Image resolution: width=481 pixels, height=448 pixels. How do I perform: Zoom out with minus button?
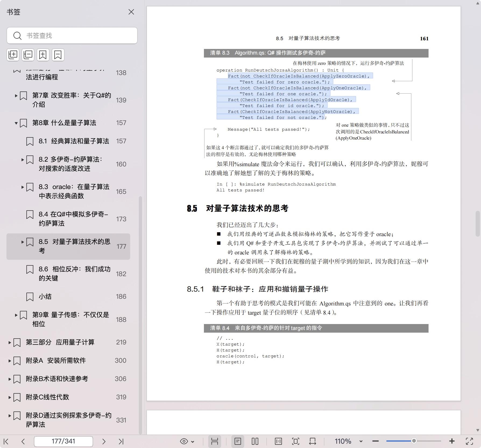click(x=376, y=441)
